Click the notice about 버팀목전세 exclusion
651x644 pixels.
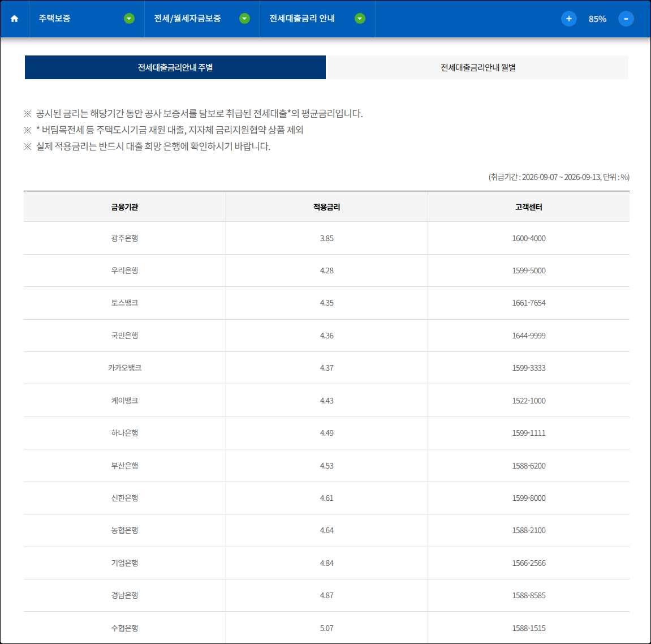coord(163,130)
